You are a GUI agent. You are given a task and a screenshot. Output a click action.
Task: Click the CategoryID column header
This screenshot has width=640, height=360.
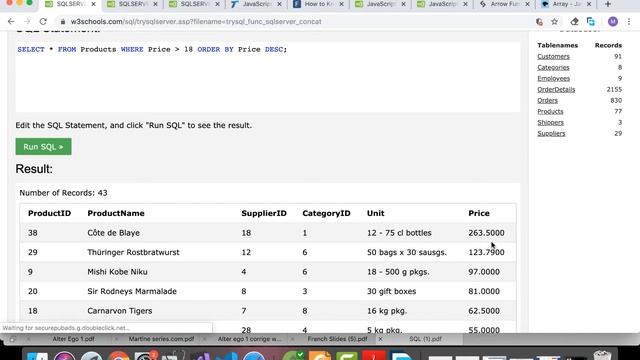click(326, 213)
